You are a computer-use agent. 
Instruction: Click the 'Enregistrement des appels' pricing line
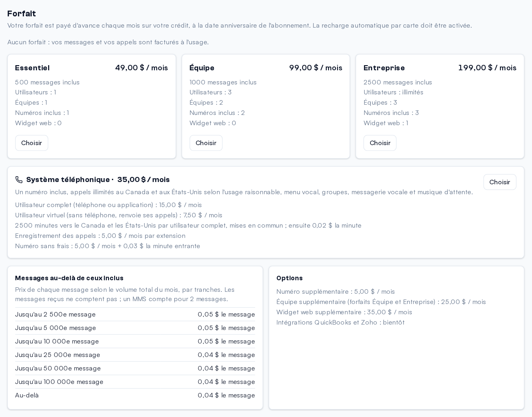(100, 236)
